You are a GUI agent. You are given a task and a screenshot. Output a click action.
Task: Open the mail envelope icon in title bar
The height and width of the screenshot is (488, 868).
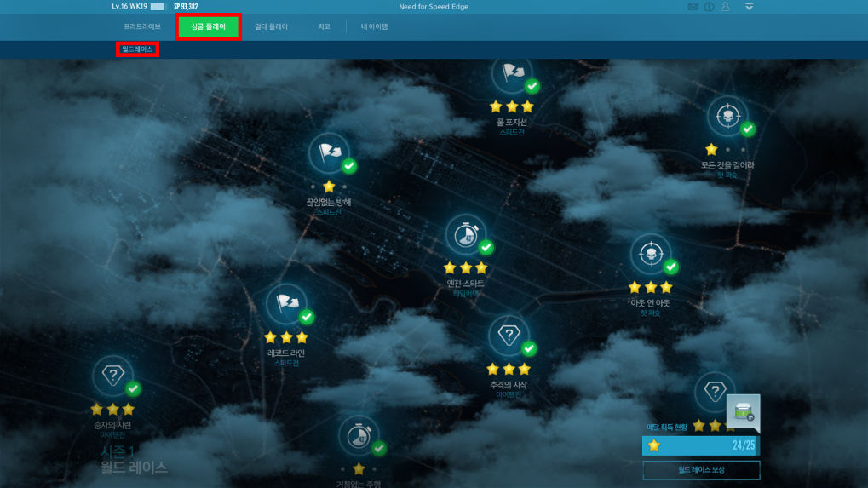click(693, 7)
